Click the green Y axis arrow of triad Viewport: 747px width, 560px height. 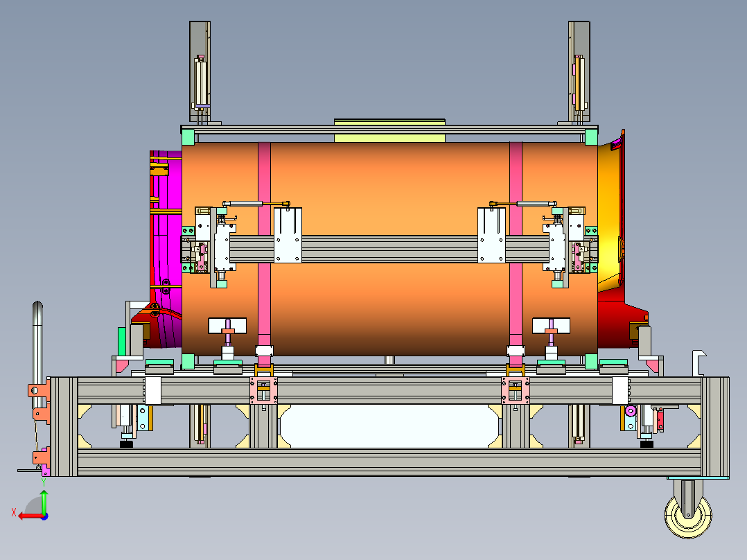tap(44, 502)
